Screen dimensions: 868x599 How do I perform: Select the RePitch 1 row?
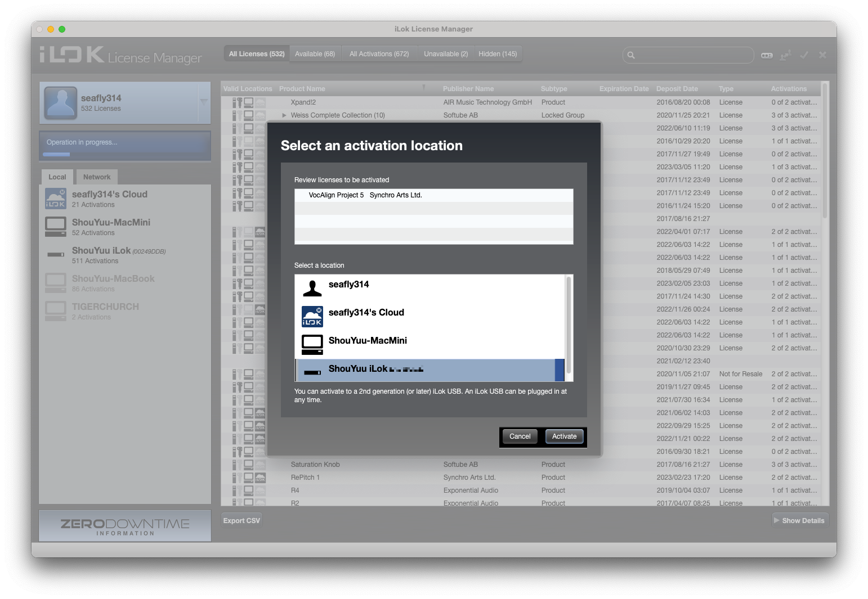coord(521,478)
